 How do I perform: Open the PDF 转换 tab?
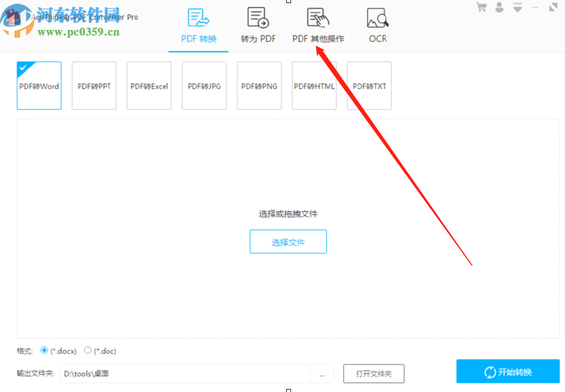(199, 26)
